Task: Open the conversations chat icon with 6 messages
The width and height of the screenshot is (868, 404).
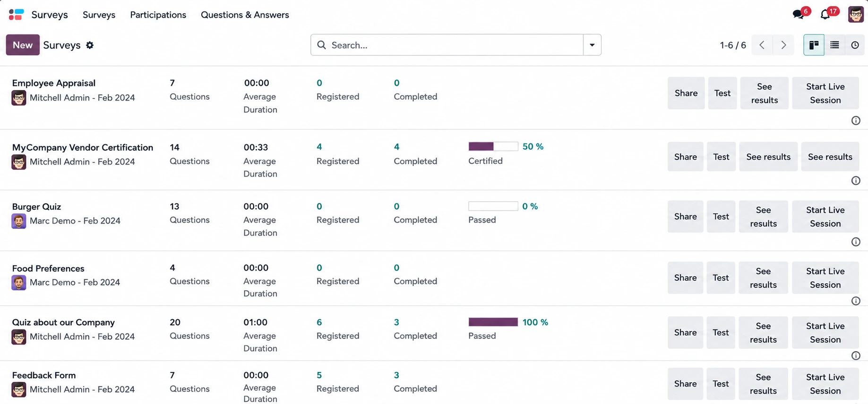Action: [x=799, y=14]
